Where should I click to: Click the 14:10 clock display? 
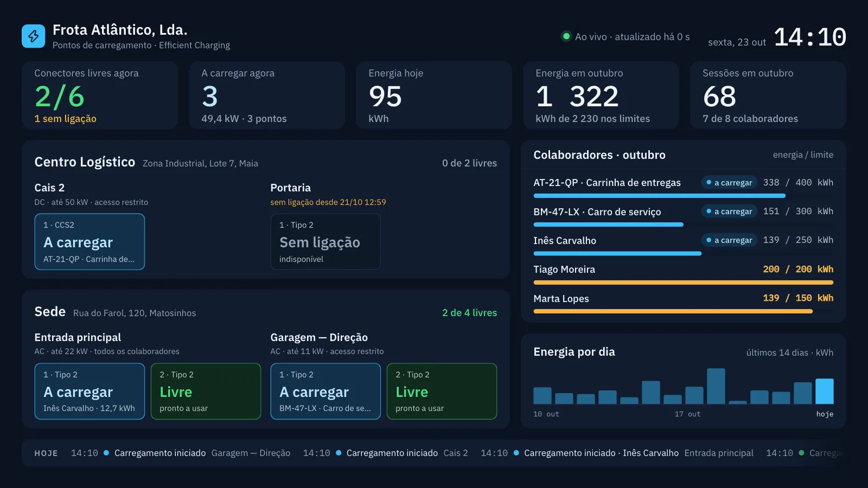click(810, 37)
